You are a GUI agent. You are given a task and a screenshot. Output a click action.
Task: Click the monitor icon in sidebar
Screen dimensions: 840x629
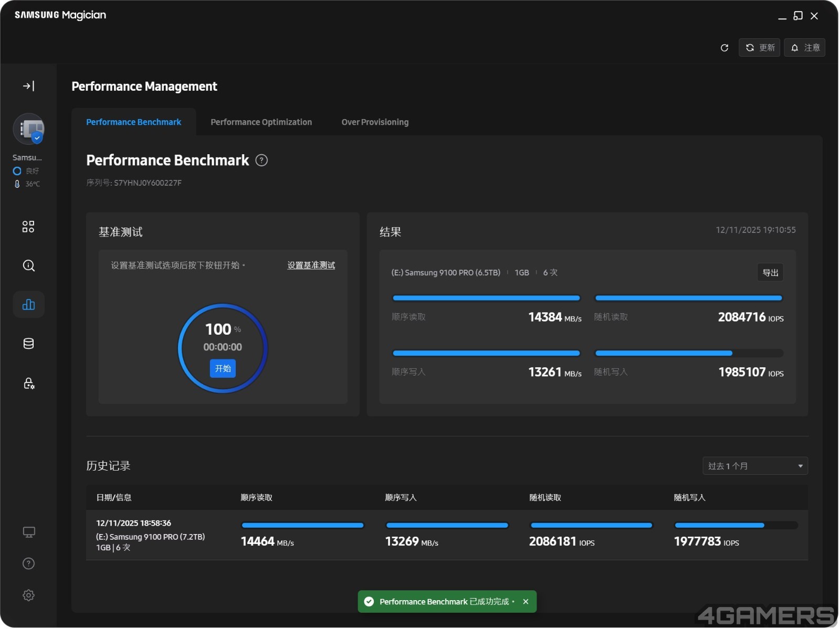pyautogui.click(x=28, y=532)
